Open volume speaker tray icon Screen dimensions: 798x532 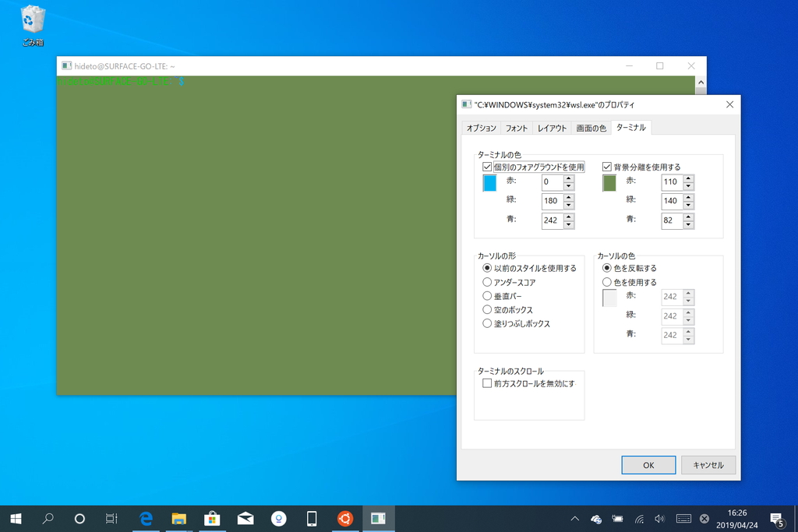coord(660,519)
